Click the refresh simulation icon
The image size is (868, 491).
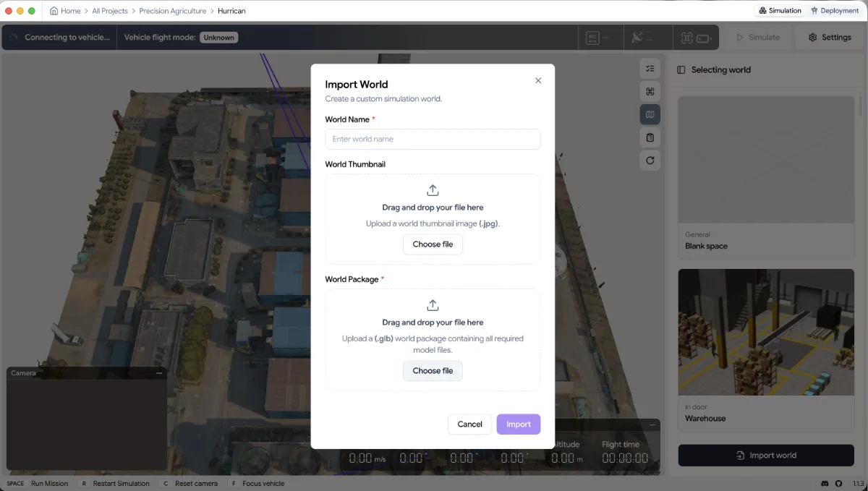click(x=650, y=161)
